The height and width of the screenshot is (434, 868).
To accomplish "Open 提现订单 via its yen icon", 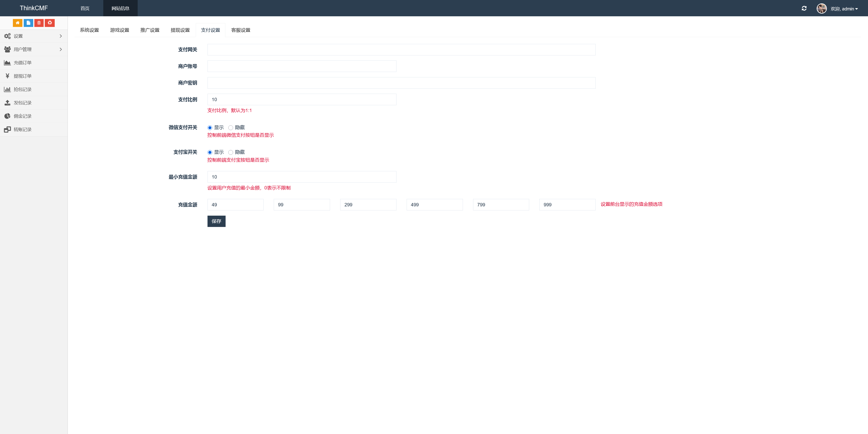I will [7, 76].
